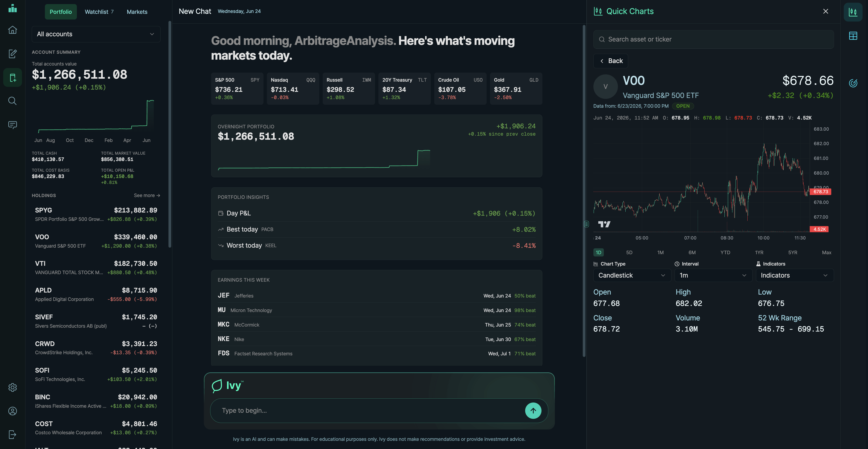Click the Back button in Quick Charts

[611, 61]
